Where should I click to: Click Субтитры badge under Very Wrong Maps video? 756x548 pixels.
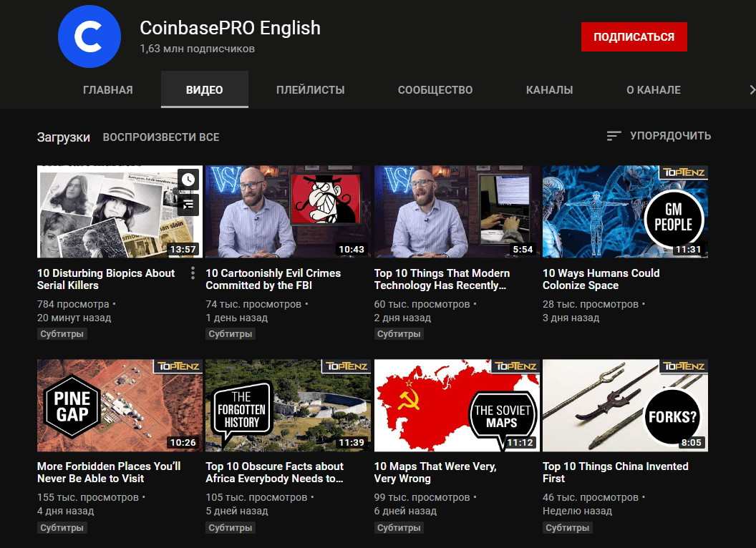point(399,528)
